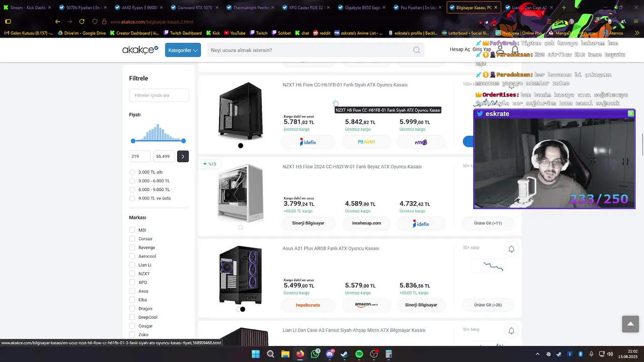Open the Twitch Dashboard bookmark
The image size is (644, 362).
pos(182,33)
